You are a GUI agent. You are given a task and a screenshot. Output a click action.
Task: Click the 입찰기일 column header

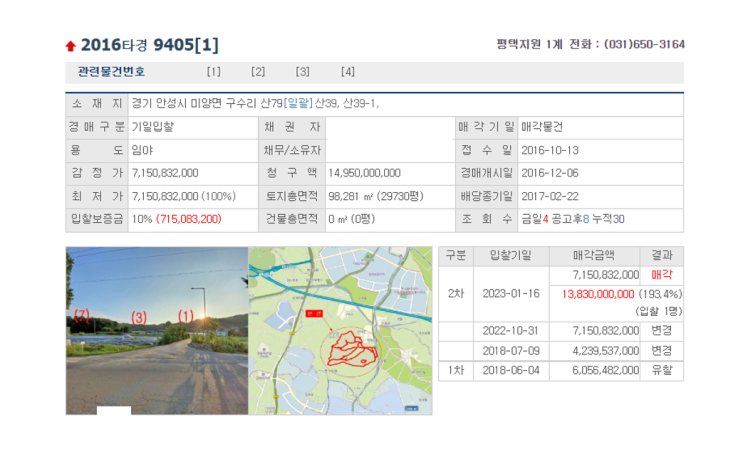(511, 256)
